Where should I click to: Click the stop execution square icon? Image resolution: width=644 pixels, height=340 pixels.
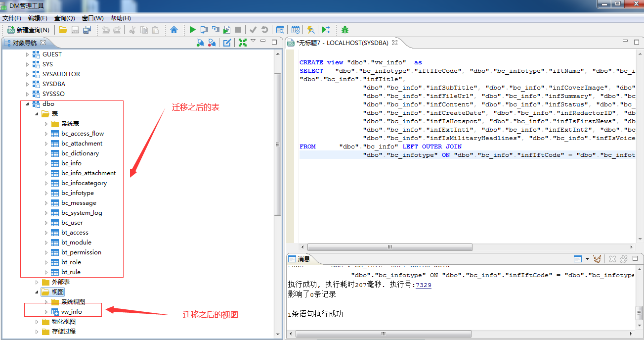238,30
